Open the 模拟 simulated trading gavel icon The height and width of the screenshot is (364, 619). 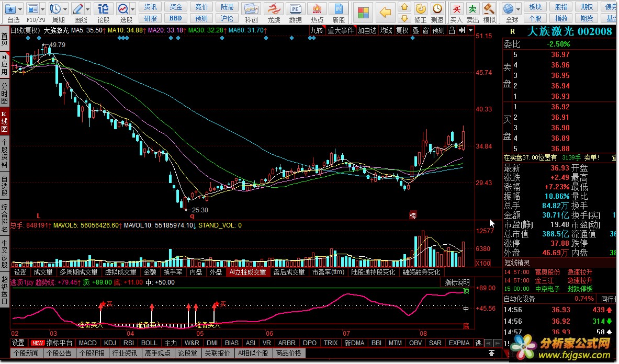(x=489, y=9)
